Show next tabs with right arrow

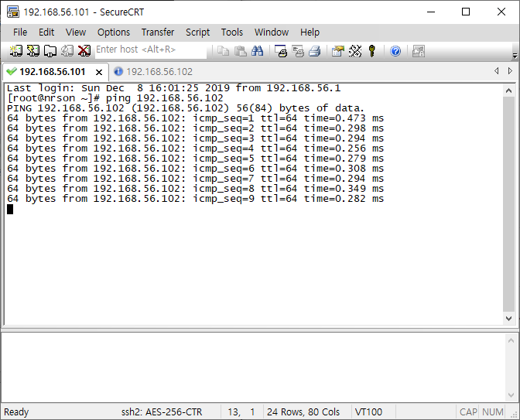tap(510, 70)
